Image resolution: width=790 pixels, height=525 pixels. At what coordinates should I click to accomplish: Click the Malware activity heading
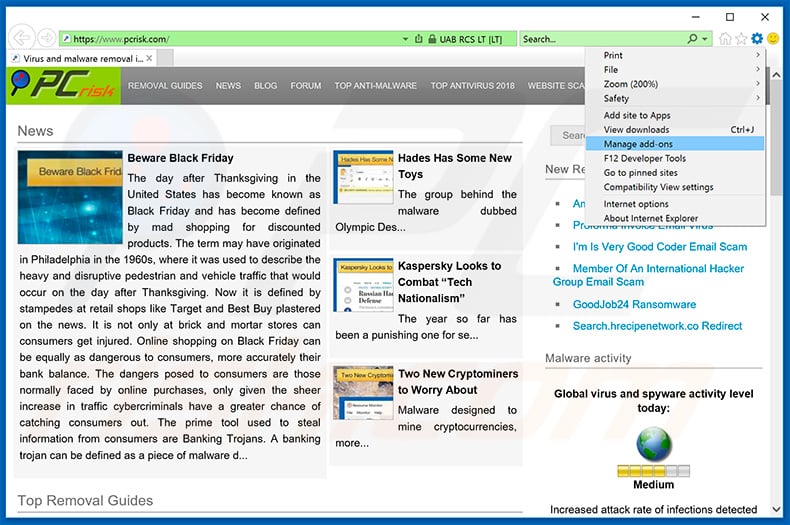pos(588,358)
